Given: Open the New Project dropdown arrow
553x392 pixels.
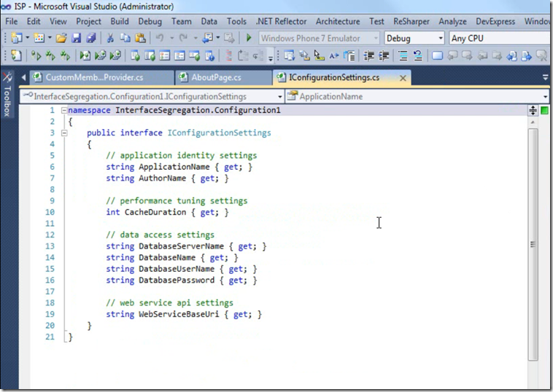Looking at the screenshot, I should pos(27,38).
